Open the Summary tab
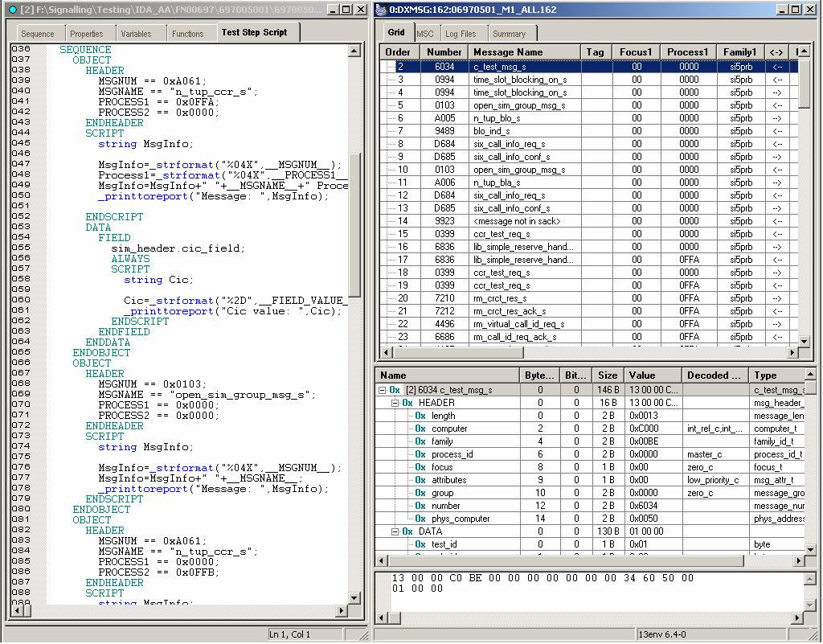This screenshot has width=823, height=644. click(x=509, y=34)
